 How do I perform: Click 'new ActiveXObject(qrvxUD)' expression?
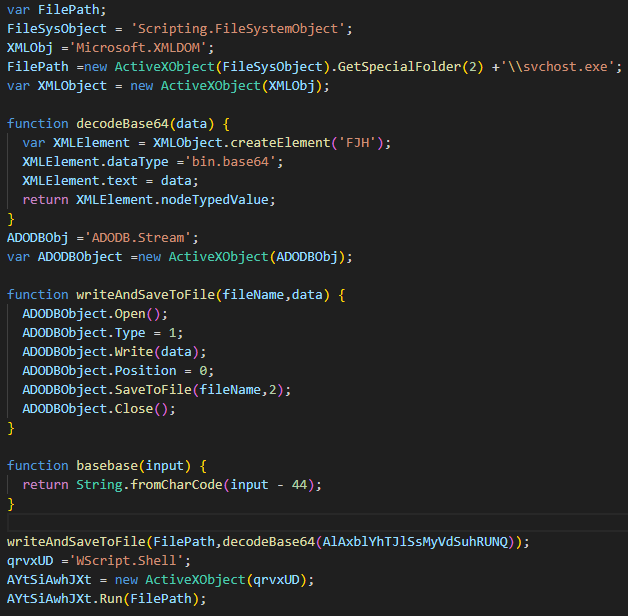coord(211,580)
